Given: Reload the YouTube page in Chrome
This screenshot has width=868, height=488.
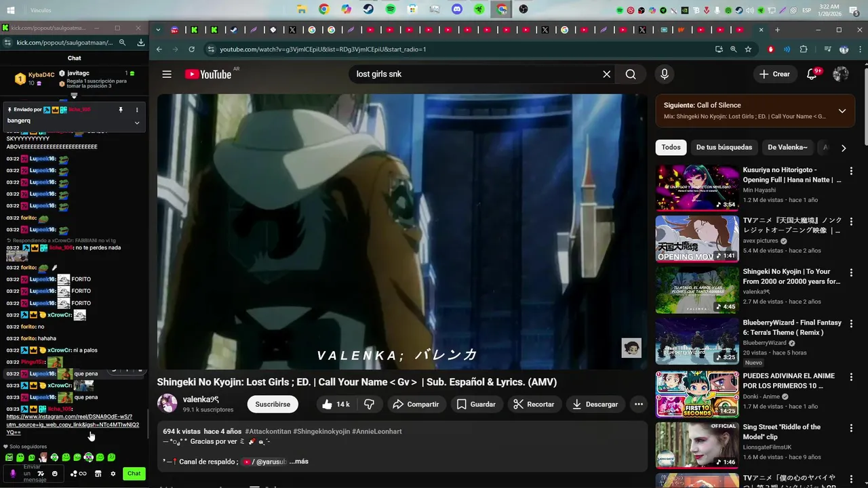Looking at the screenshot, I should pyautogui.click(x=192, y=49).
